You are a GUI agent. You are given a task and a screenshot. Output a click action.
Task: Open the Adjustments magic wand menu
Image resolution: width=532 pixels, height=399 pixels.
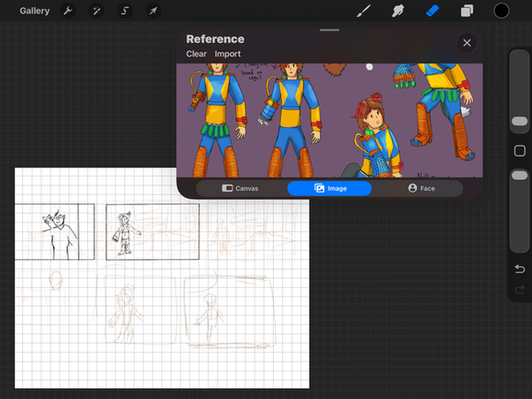[x=97, y=11]
